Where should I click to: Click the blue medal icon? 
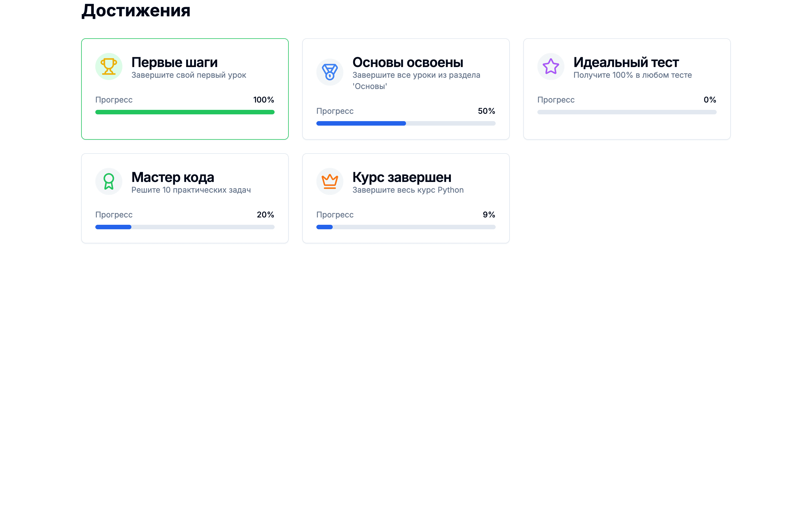click(330, 72)
